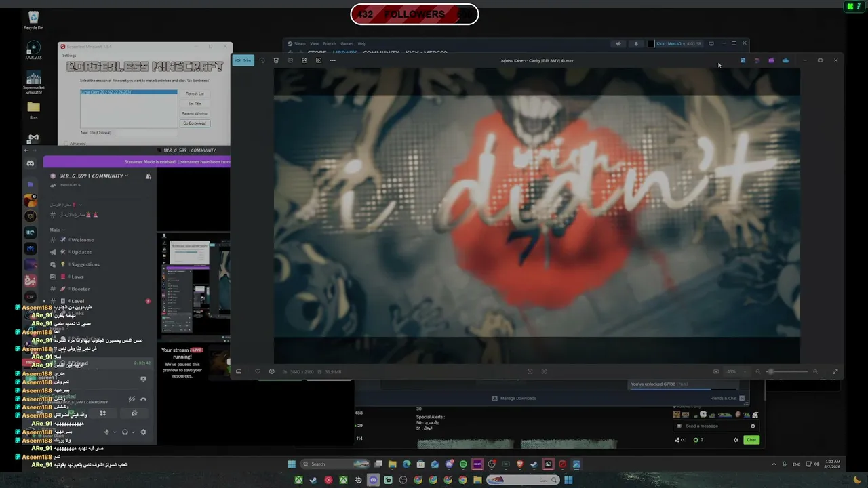Click the Go Borderless! button
This screenshot has height=488, width=868.
coord(195,123)
